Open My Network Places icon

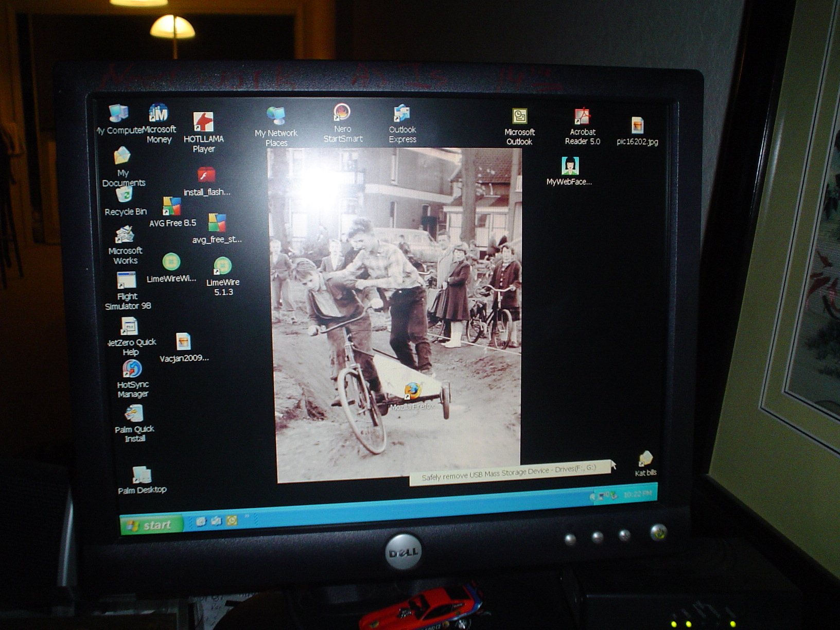tap(276, 127)
